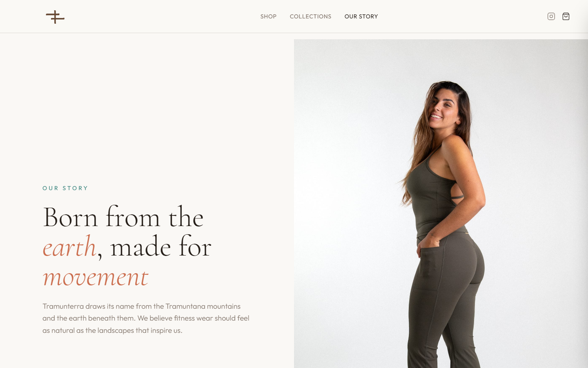The image size is (588, 368).
Task: Go to the SHOP page
Action: 268,16
